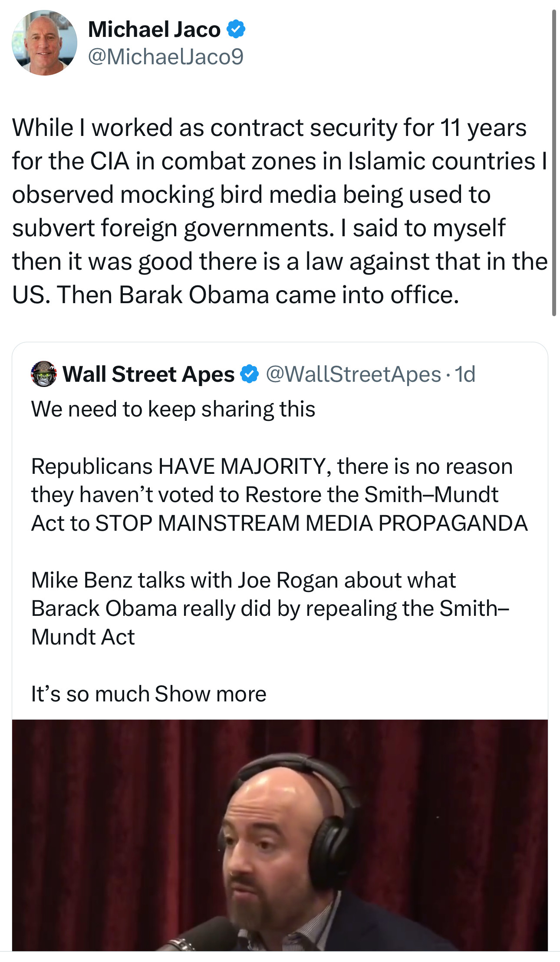Click the Wall Street Apes account name
The height and width of the screenshot is (962, 560).
148,374
